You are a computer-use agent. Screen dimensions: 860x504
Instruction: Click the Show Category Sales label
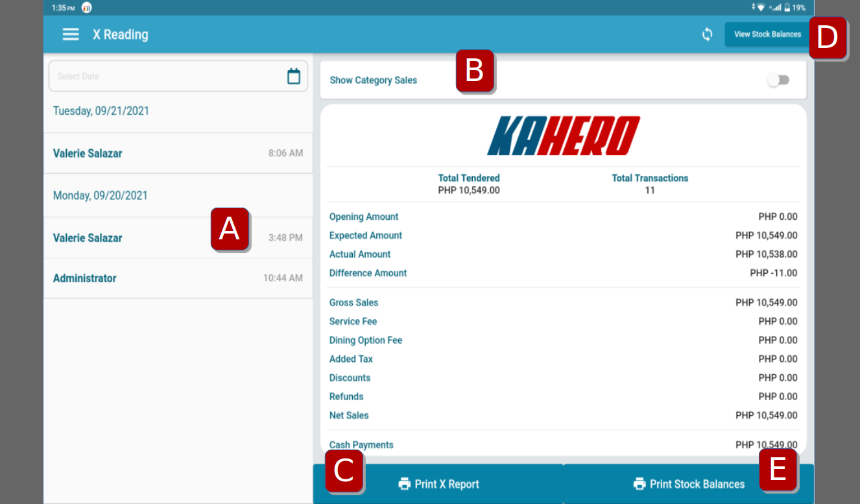[x=374, y=80]
